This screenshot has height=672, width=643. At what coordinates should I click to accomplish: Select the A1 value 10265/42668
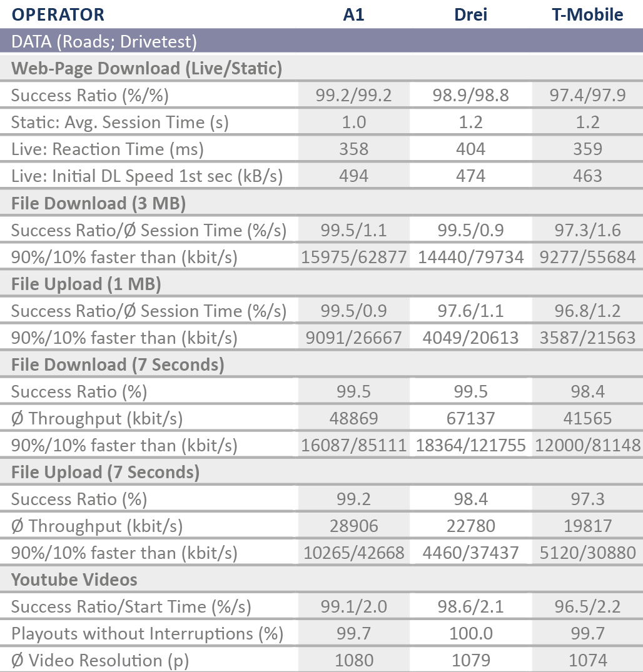[354, 553]
